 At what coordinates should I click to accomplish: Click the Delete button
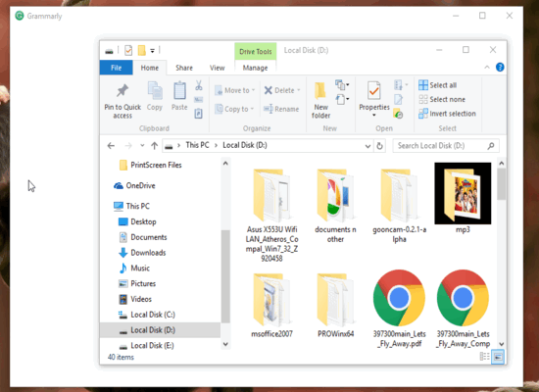282,90
